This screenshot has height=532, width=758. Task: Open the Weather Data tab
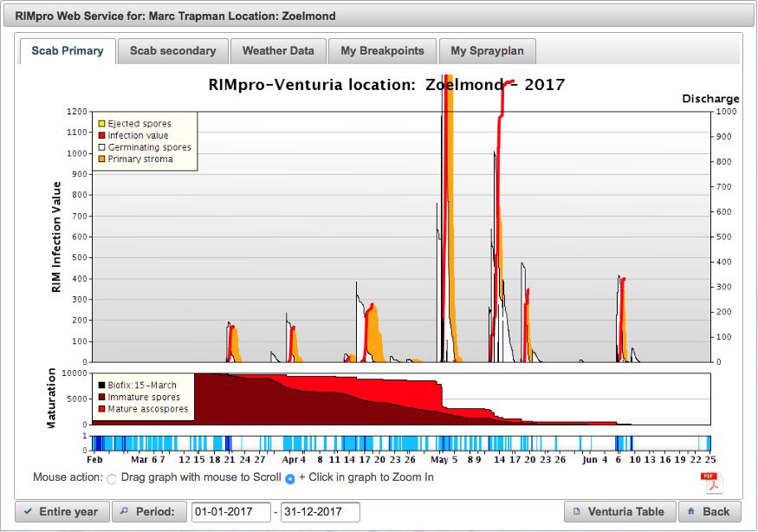click(278, 51)
